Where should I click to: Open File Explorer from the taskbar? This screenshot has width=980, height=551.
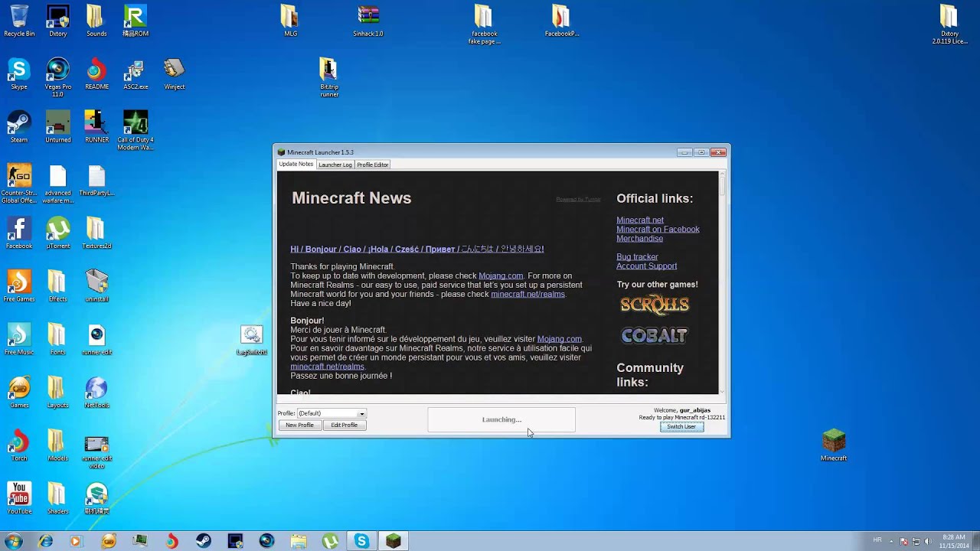(299, 541)
